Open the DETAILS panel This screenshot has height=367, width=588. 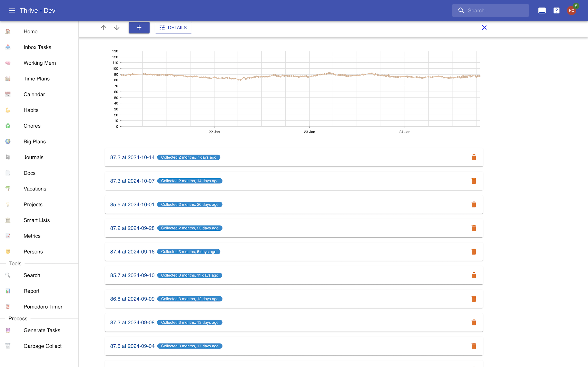pos(173,28)
